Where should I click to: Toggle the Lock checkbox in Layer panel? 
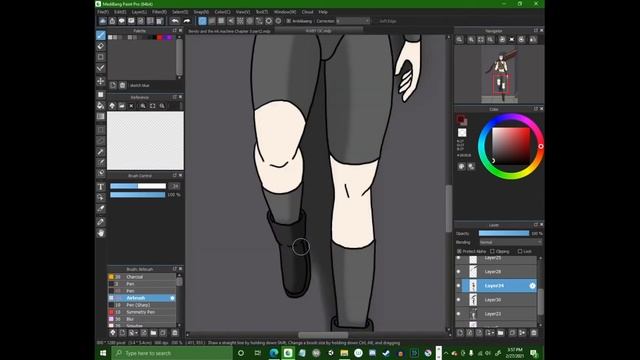click(x=520, y=251)
